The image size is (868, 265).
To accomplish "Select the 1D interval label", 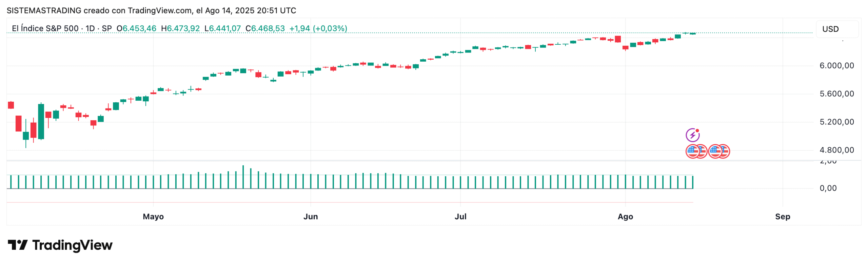I will point(90,28).
